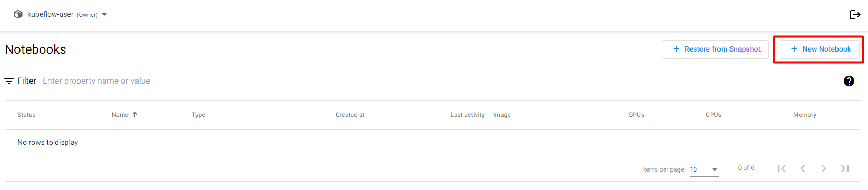Click Restore from Snapshot button
This screenshot has height=190, width=868.
click(x=715, y=49)
